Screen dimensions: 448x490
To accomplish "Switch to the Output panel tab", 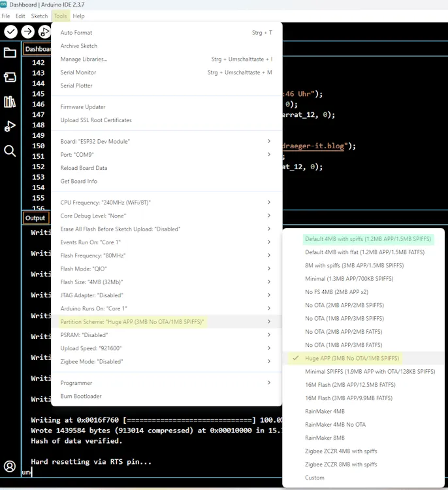I will [x=35, y=218].
